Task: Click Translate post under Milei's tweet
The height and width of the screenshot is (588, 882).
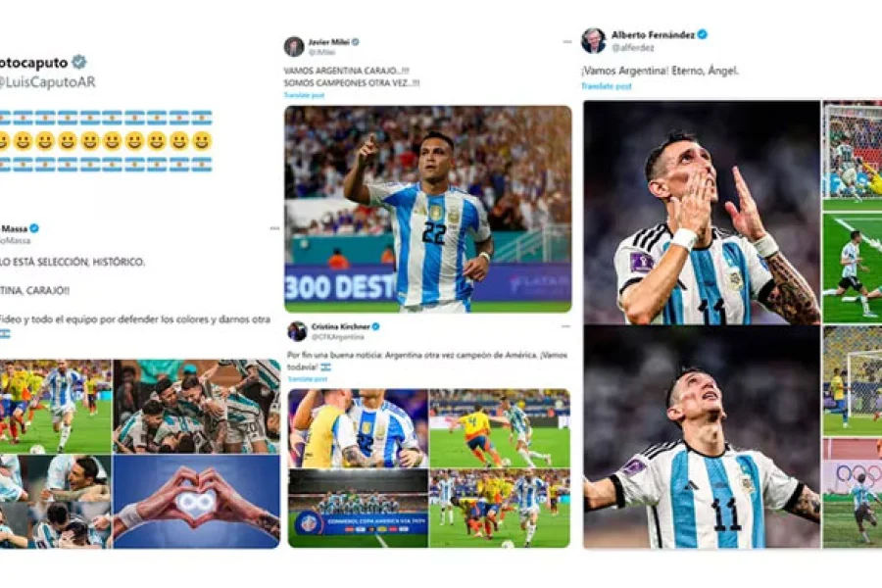Action: (305, 95)
